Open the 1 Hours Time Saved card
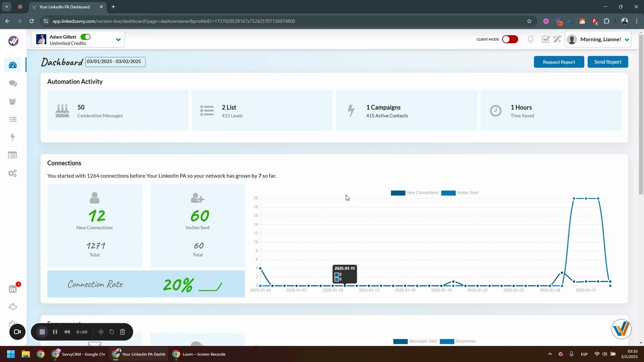Screen dimensions: 644x362 [x=551, y=111]
